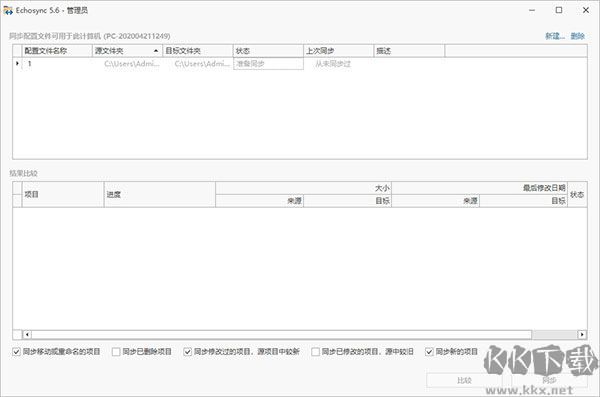Click the 最后修改日期 group header
The width and height of the screenshot is (600, 397).
(479, 188)
